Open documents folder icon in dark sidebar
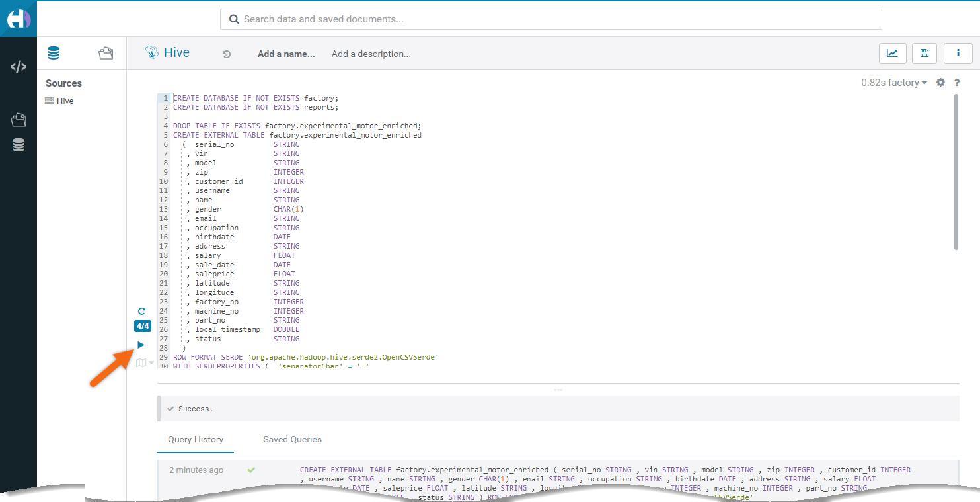Viewport: 980px width, 502px height. (19, 120)
